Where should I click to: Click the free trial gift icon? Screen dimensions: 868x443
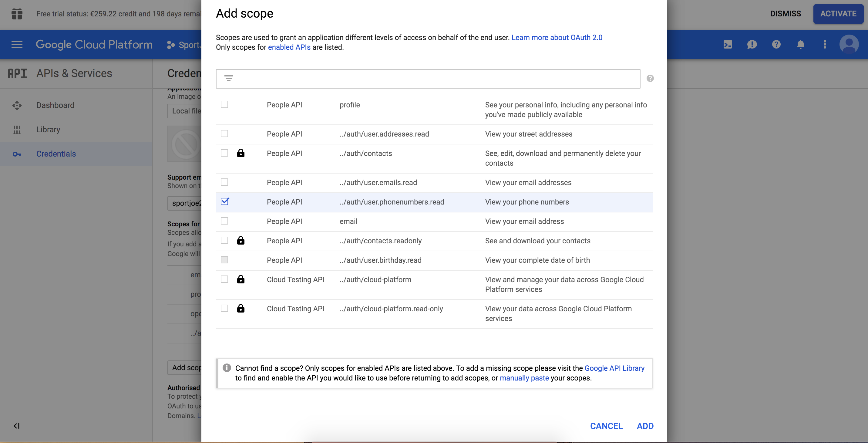(x=17, y=14)
